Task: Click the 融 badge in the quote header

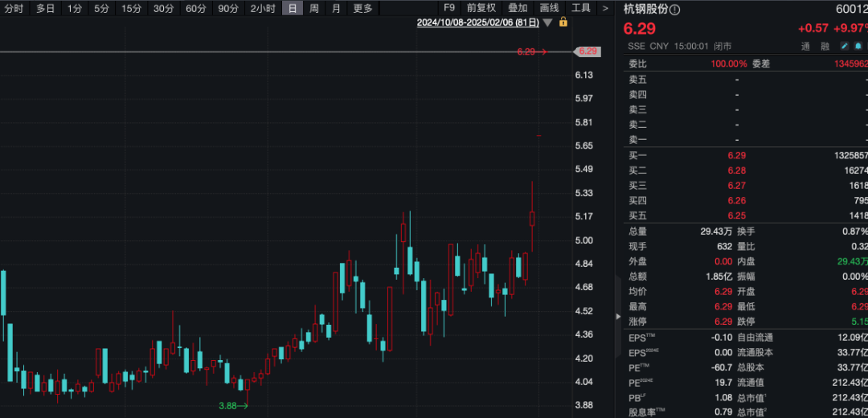Action: [x=825, y=47]
